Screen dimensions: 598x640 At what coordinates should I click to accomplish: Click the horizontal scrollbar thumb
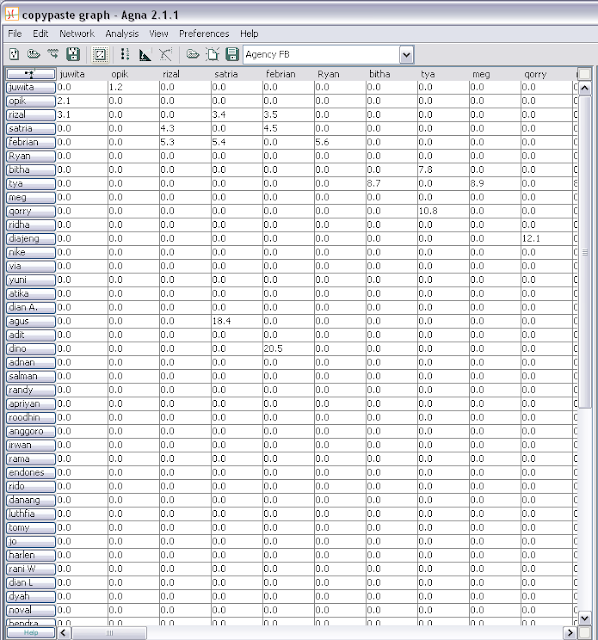coord(109,633)
